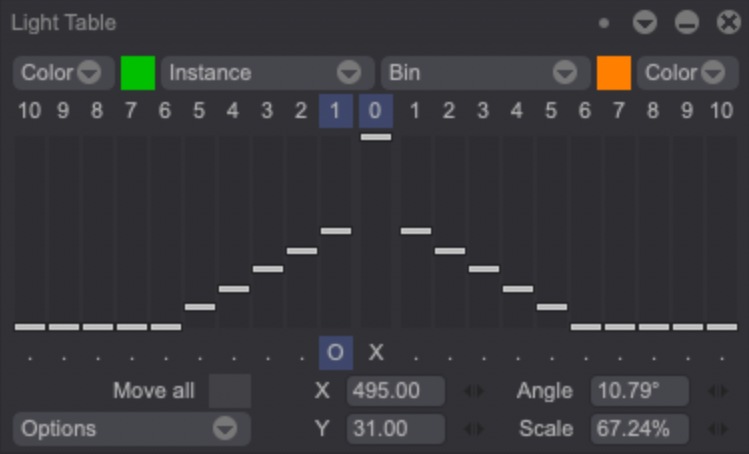Select highlighted frame 1 left of 0
This screenshot has width=749, height=454.
[x=335, y=111]
